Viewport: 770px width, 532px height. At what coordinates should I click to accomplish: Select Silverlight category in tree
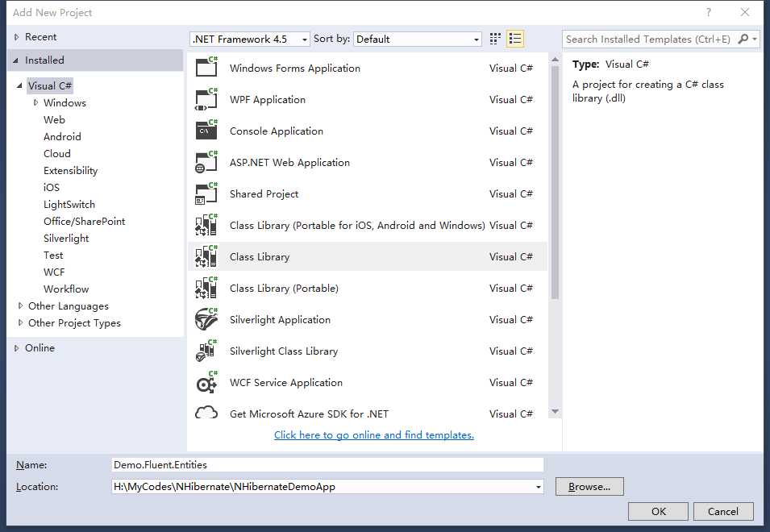66,238
